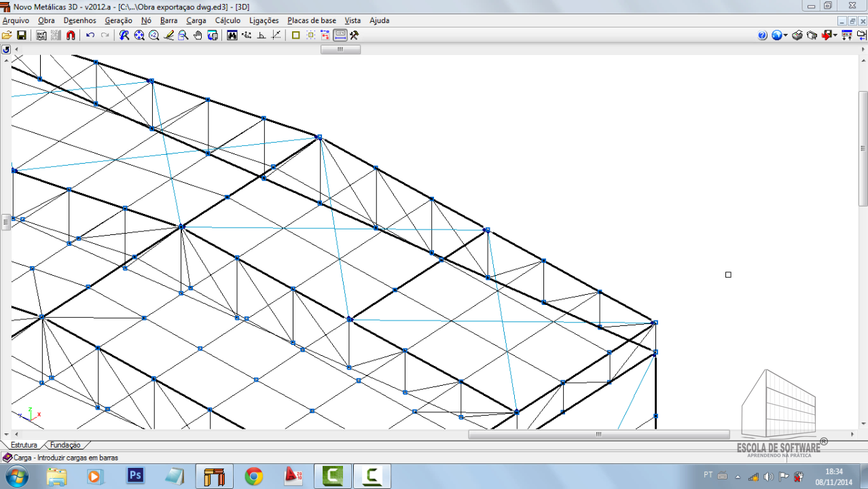Click the open file folder icon
Screen dimensions: 868x489
pyautogui.click(x=7, y=35)
